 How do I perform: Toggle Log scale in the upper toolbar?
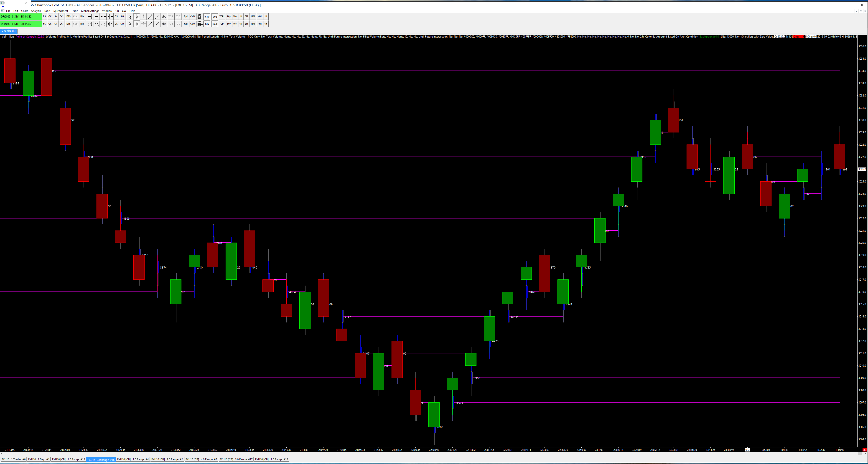[215, 17]
